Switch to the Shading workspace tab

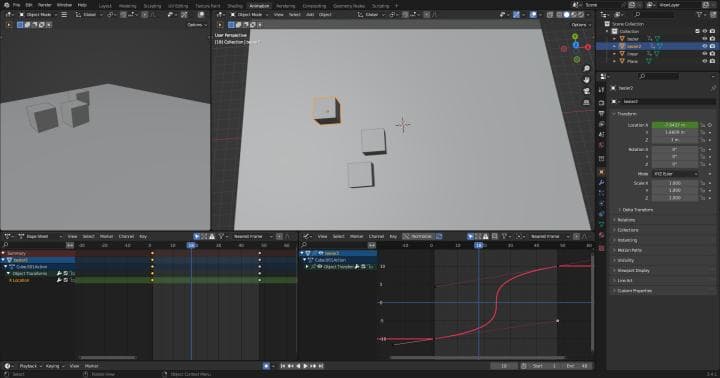click(235, 6)
